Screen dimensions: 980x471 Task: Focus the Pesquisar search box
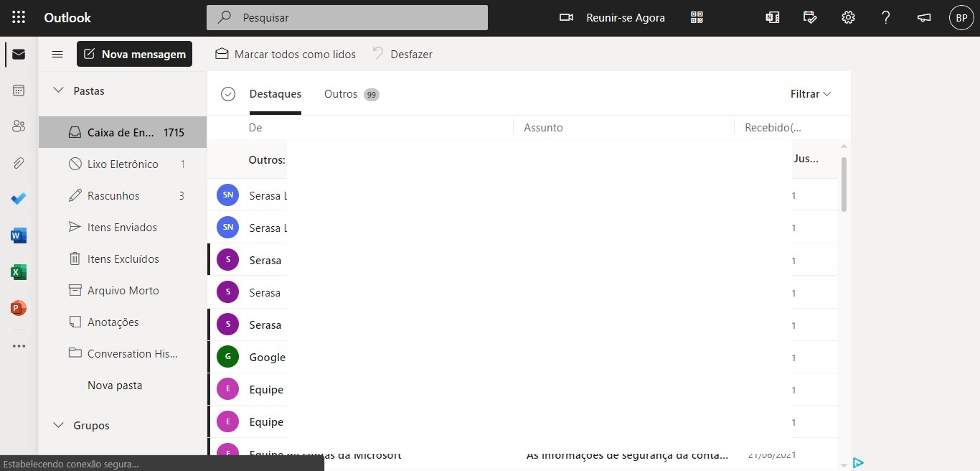[x=347, y=17]
